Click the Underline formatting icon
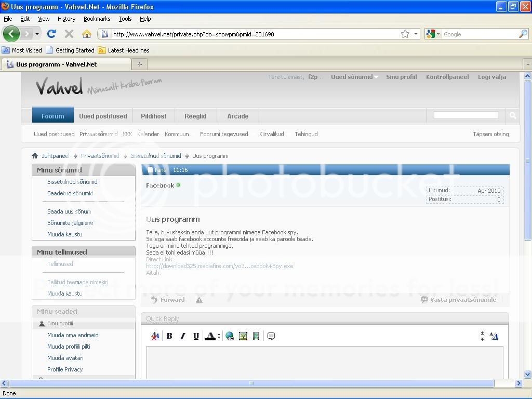This screenshot has height=399, width=532. [196, 336]
